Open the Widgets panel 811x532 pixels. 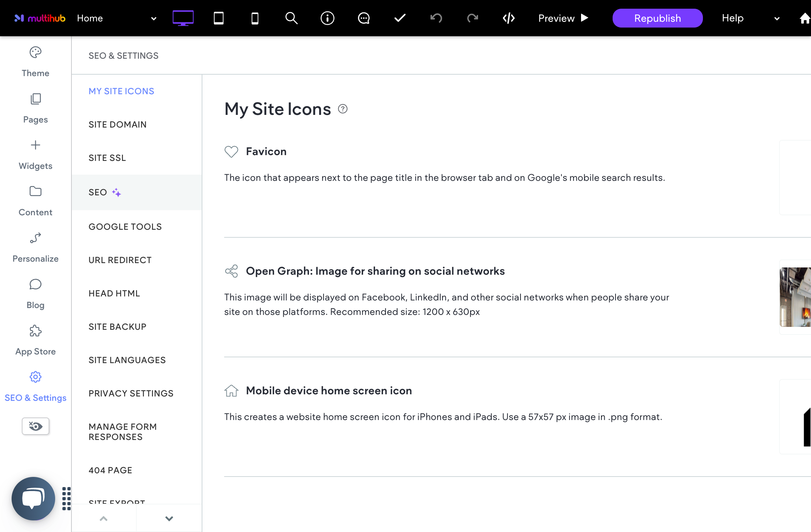click(36, 154)
